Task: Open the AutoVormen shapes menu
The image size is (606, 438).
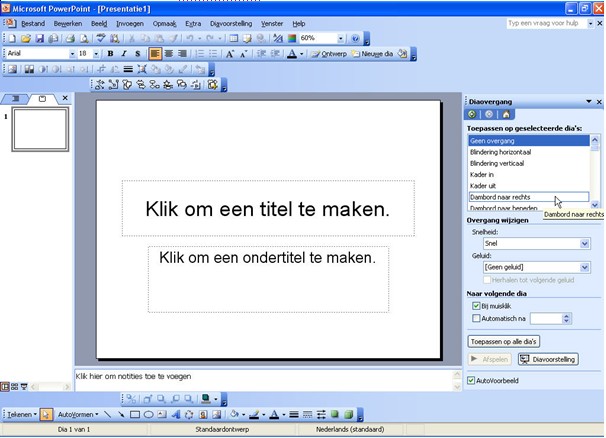Action: (x=78, y=414)
